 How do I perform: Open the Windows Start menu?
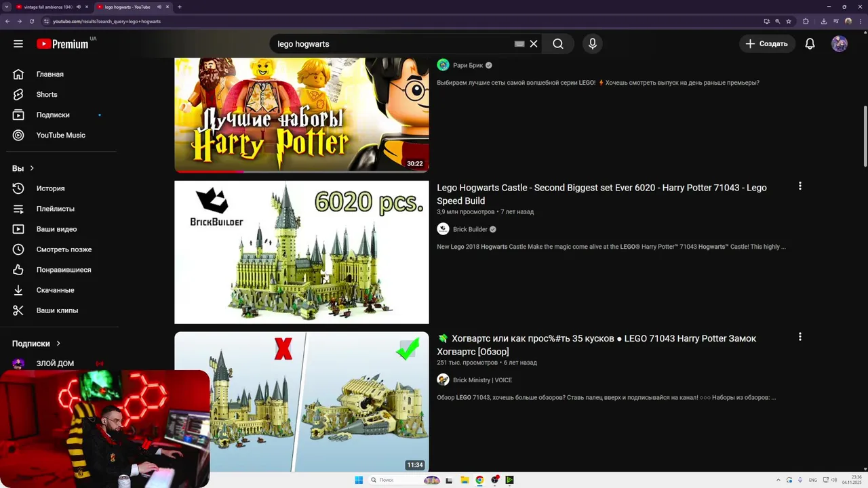359,480
